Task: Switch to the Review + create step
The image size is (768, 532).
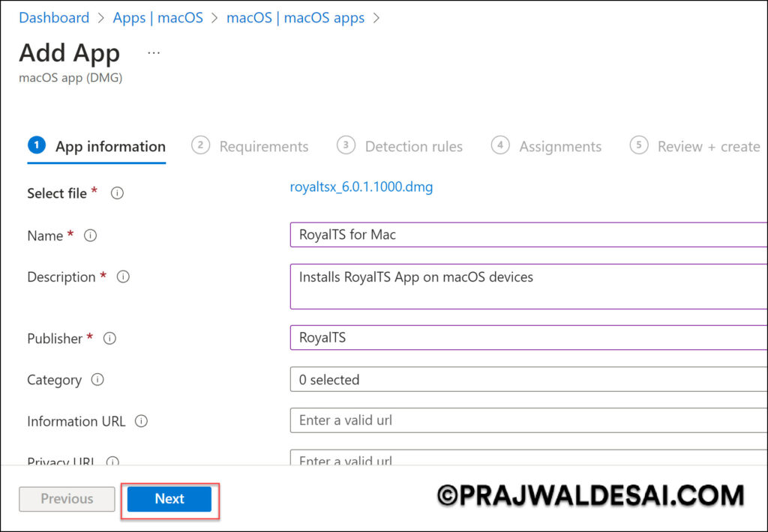Action: [x=694, y=146]
